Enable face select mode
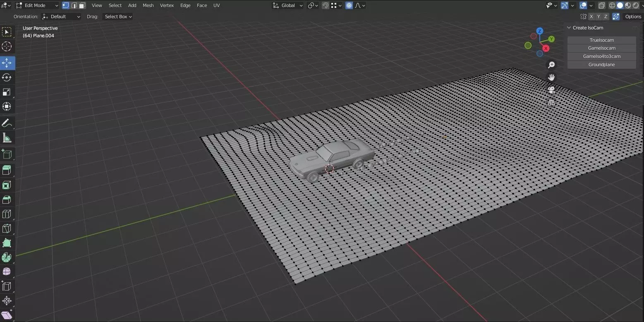Viewport: 644px width, 322px height. (x=82, y=5)
